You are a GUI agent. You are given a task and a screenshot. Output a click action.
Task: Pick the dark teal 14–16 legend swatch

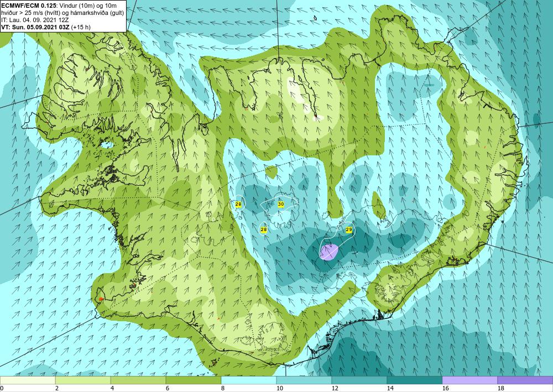pos(415,380)
